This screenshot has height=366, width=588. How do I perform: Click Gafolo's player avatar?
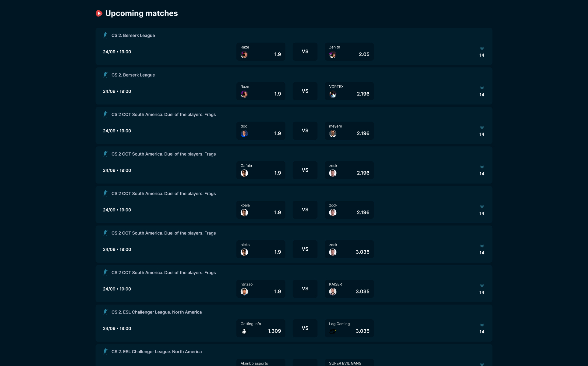tap(244, 173)
